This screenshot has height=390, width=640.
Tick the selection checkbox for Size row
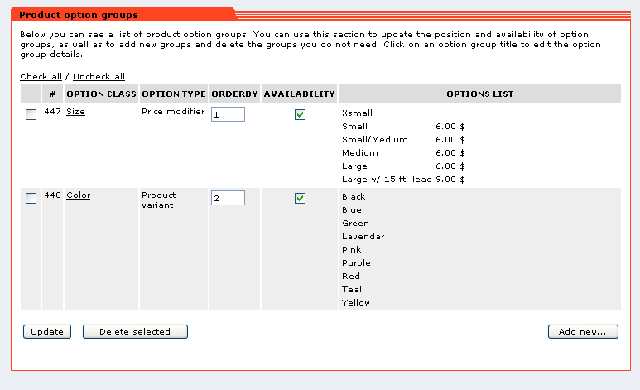(31, 114)
